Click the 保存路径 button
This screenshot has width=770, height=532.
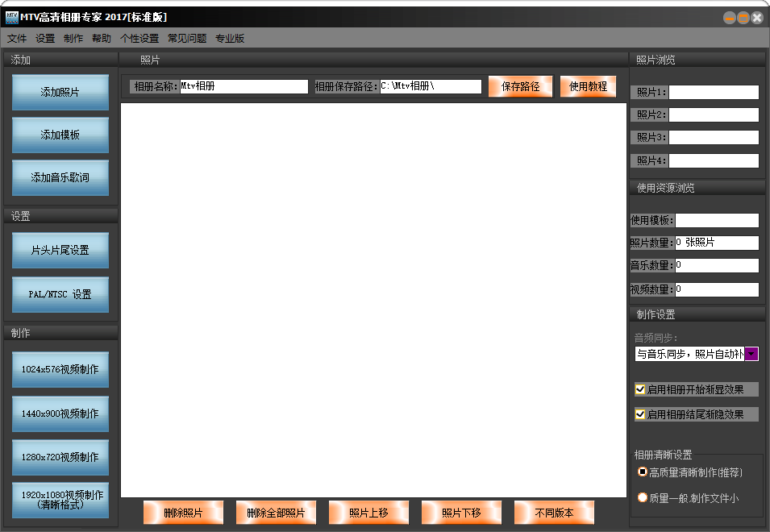point(521,86)
